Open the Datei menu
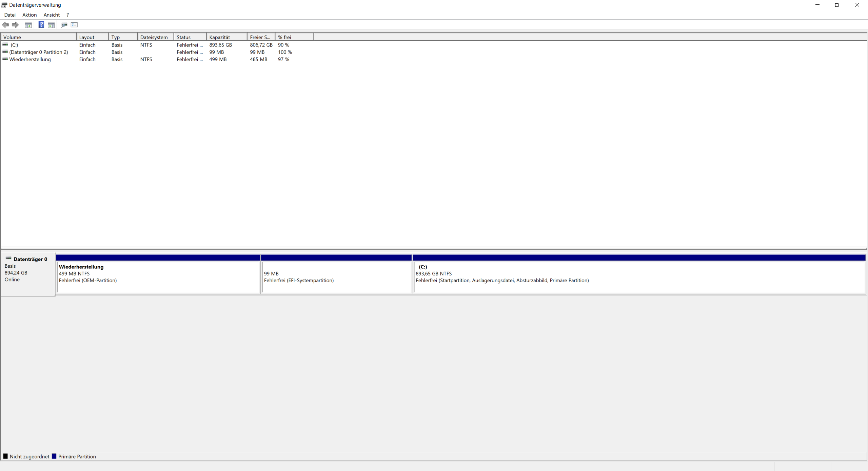868x471 pixels. pos(10,15)
